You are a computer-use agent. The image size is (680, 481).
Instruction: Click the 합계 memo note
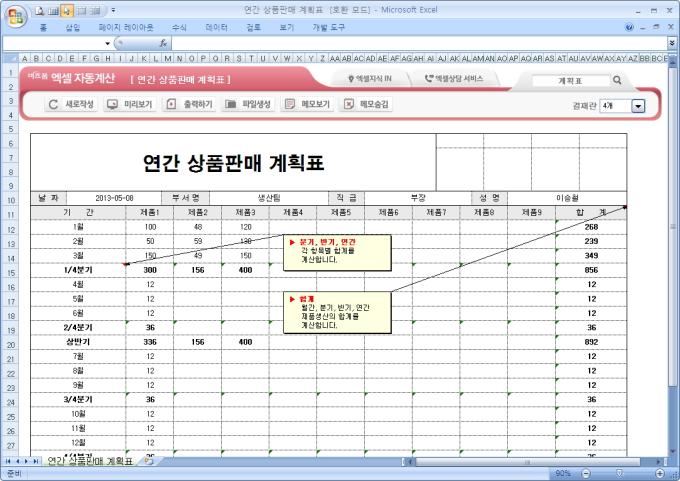[x=337, y=313]
